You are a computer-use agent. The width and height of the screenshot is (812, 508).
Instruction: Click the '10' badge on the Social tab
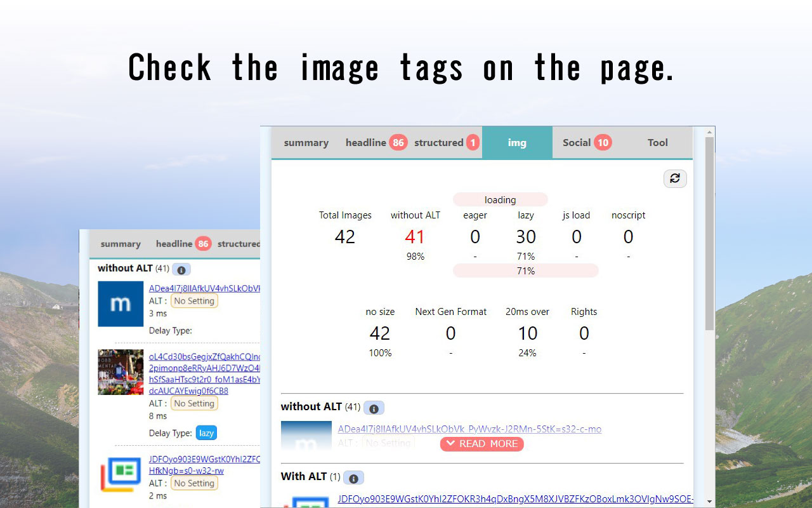click(603, 142)
